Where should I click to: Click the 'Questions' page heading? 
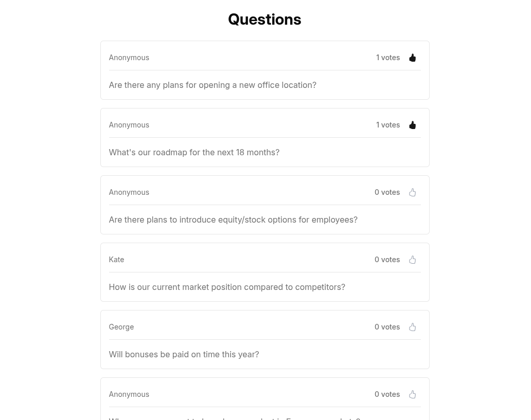[264, 19]
